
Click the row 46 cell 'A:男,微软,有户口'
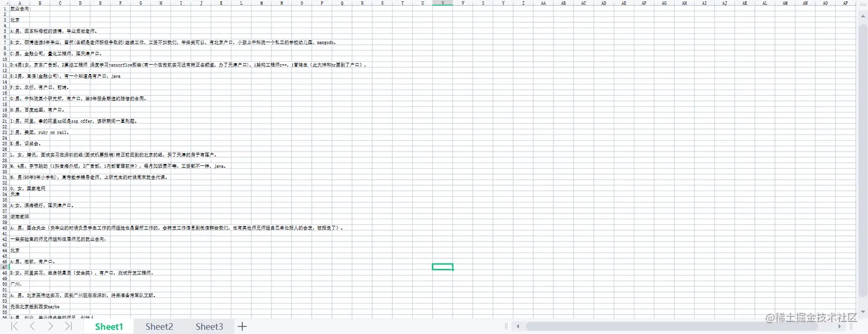click(x=32, y=261)
